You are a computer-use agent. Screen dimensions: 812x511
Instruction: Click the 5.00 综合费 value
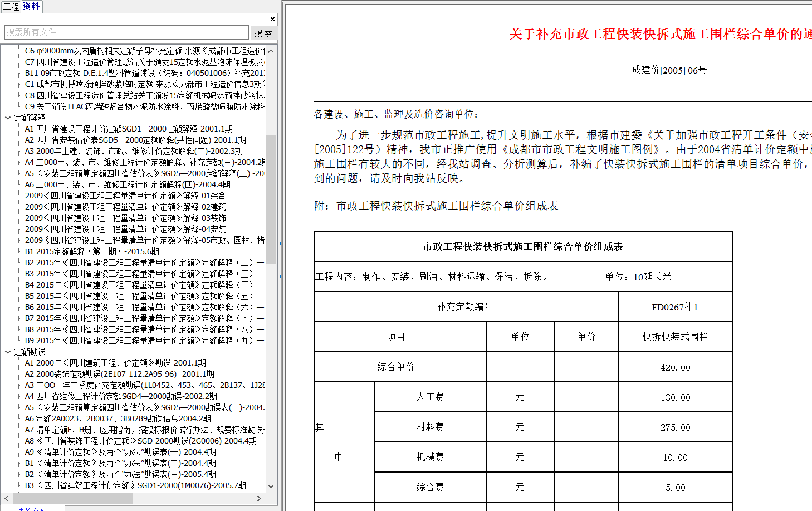675,488
